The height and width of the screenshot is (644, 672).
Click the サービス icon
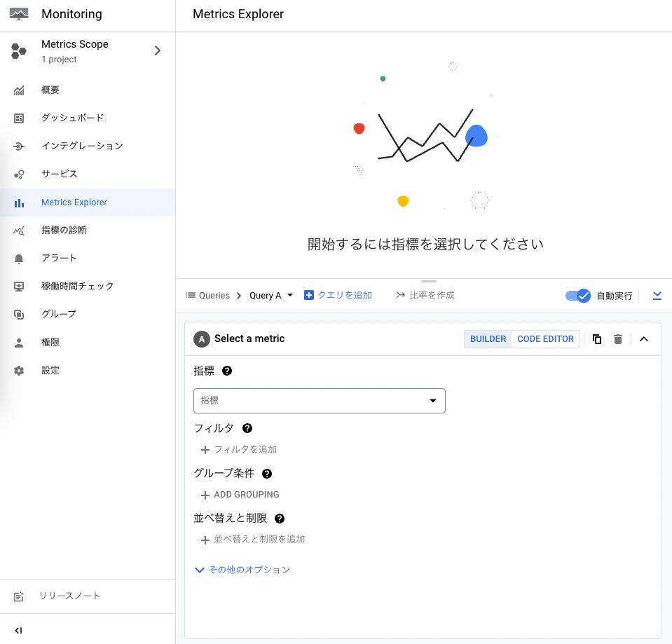pyautogui.click(x=19, y=174)
